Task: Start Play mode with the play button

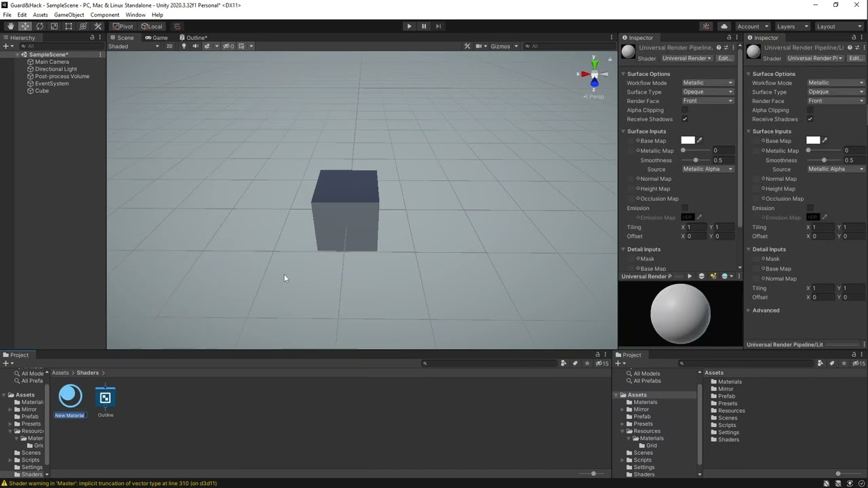Action: pyautogui.click(x=409, y=26)
